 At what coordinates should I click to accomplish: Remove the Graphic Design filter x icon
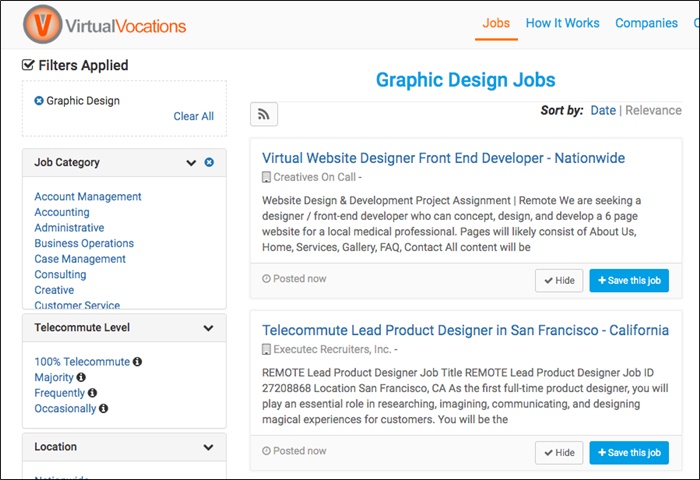pyautogui.click(x=39, y=101)
